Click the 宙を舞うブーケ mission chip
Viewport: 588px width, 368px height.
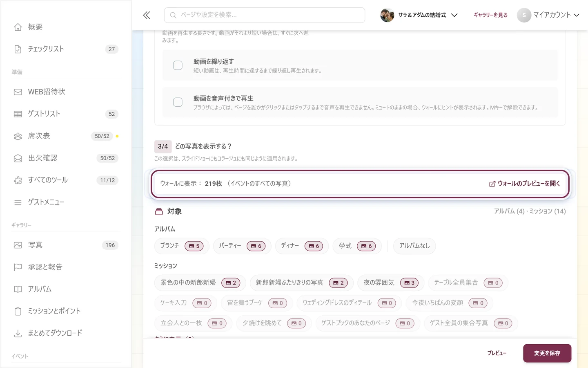[x=257, y=303]
